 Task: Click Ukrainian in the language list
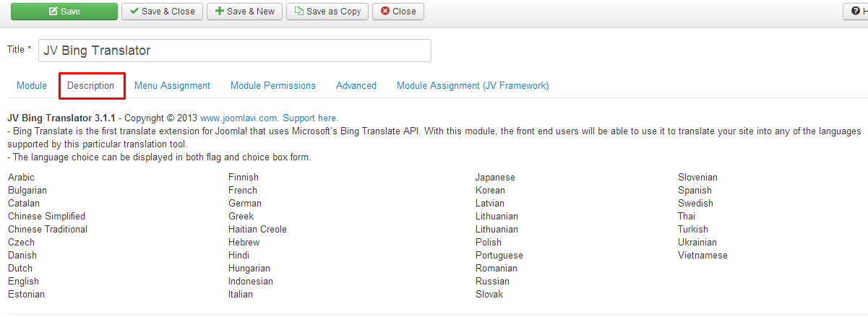pos(697,242)
